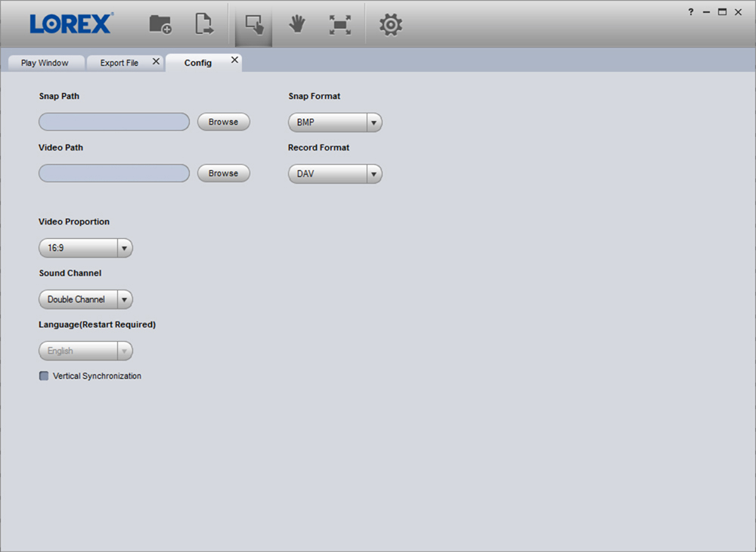Open the Record Format DAV dropdown
The height and width of the screenshot is (552, 756).
335,174
